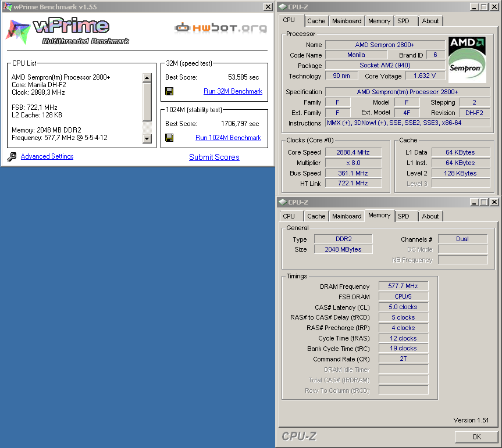Click Submit Scores link
Viewport: 502px width, 448px height.
(214, 157)
